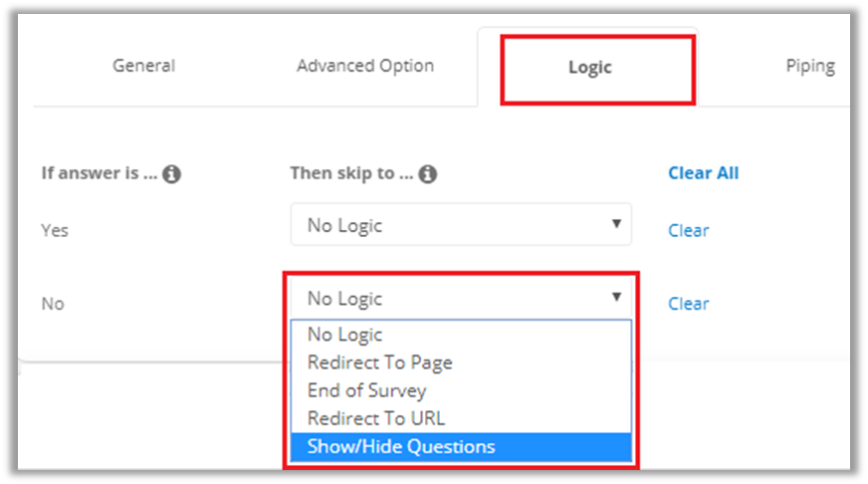Click the 'Yes' answer label
The height and width of the screenshot is (484, 868).
coord(55,230)
